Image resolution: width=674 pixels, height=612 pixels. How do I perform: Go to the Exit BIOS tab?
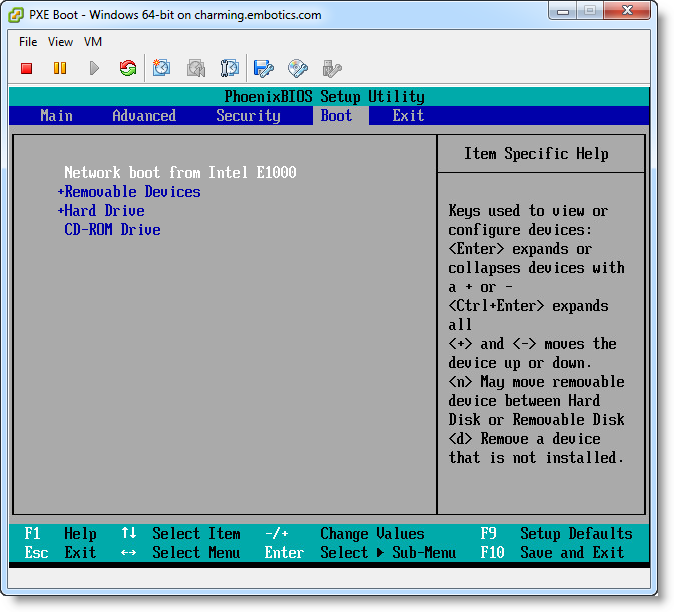tap(408, 116)
